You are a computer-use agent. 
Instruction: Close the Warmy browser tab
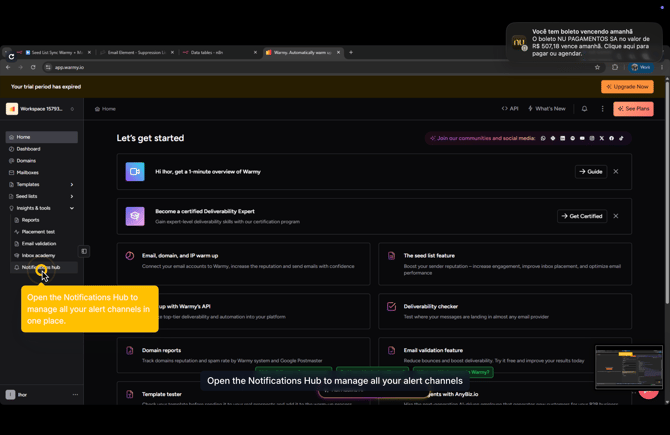point(338,53)
